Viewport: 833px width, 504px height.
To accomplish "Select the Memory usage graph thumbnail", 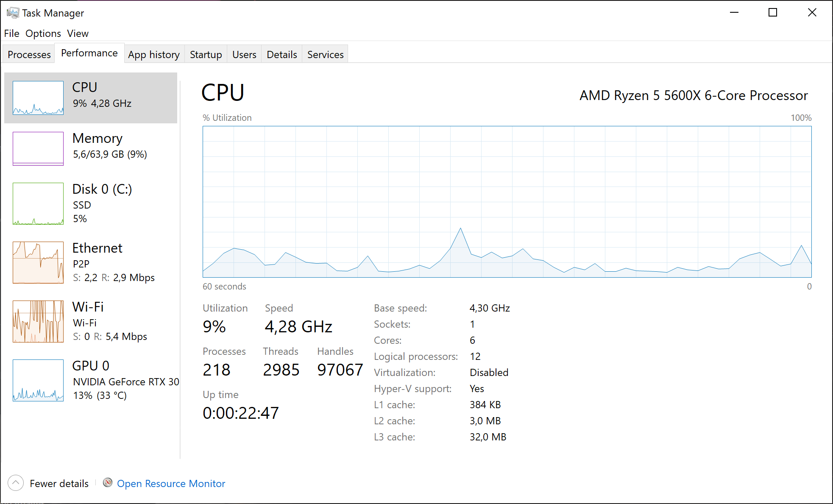I will point(38,149).
